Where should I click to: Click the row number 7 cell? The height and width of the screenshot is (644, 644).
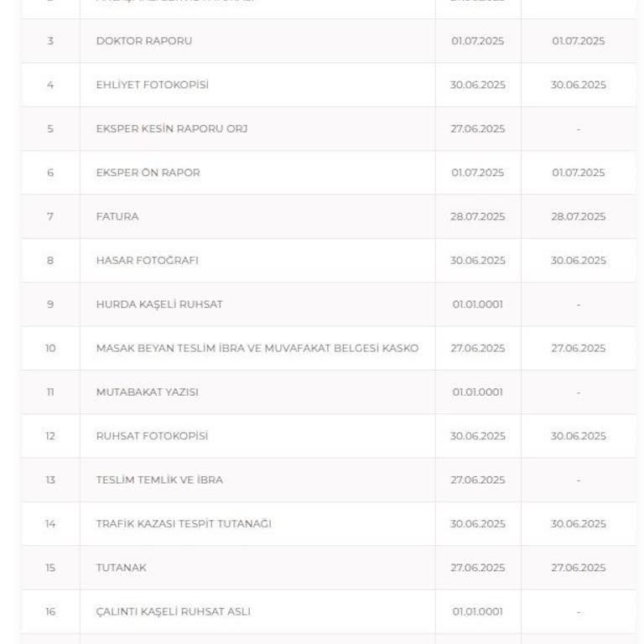point(50,216)
